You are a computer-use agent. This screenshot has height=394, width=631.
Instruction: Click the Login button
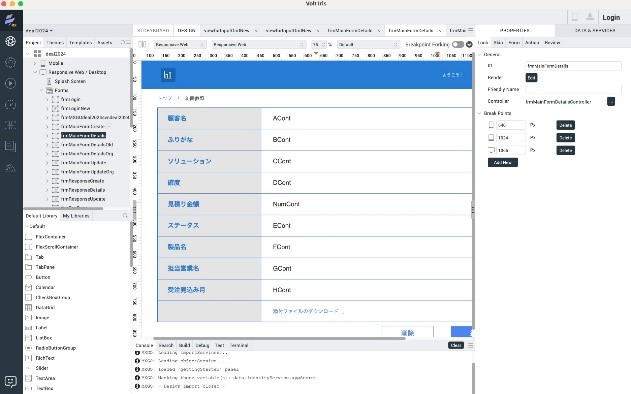tap(611, 17)
